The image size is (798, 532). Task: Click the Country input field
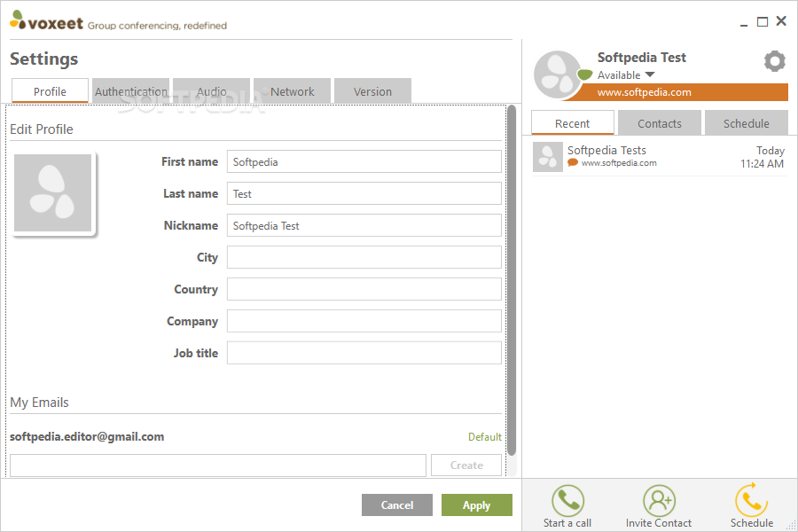tap(364, 289)
